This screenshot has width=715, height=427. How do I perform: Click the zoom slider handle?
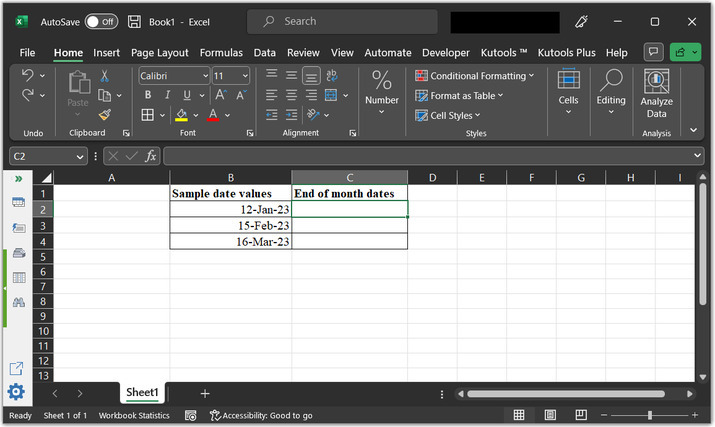[x=650, y=415]
